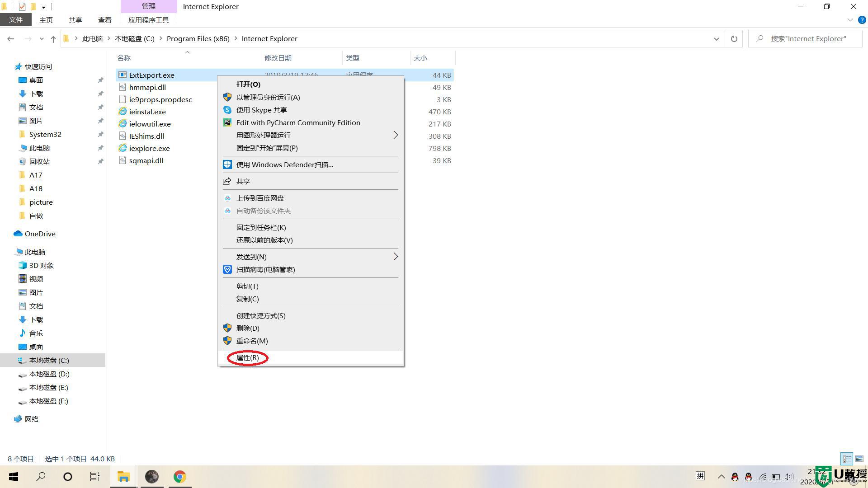Open Google Chrome from the taskbar
The image size is (868, 488).
[x=179, y=477]
